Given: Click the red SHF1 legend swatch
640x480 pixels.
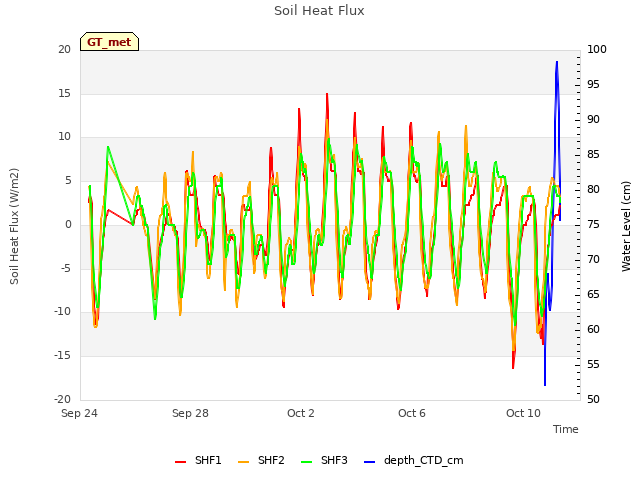Looking at the screenshot, I should click(x=180, y=462).
